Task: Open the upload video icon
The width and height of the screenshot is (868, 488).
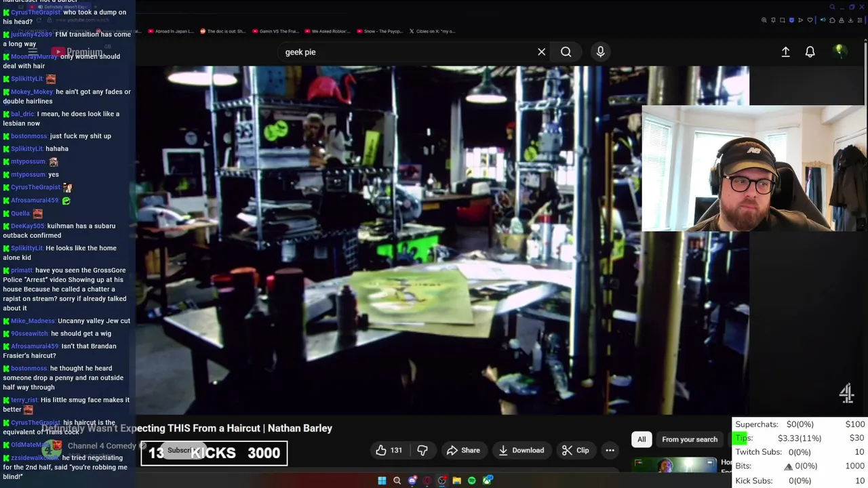Action: (x=785, y=52)
